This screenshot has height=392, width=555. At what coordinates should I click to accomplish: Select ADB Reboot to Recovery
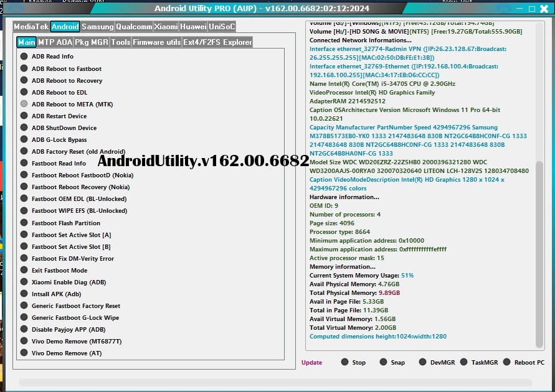click(x=61, y=81)
